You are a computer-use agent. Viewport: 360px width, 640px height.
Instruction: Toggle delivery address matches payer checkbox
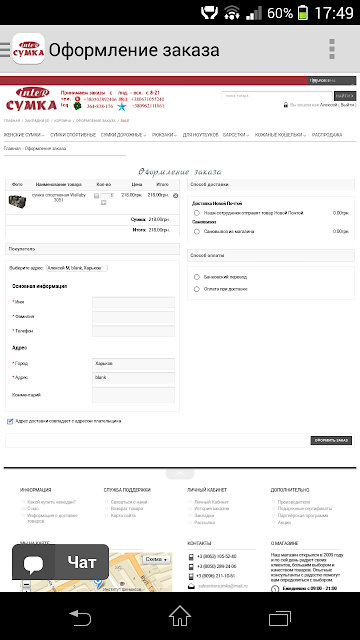coord(10,422)
